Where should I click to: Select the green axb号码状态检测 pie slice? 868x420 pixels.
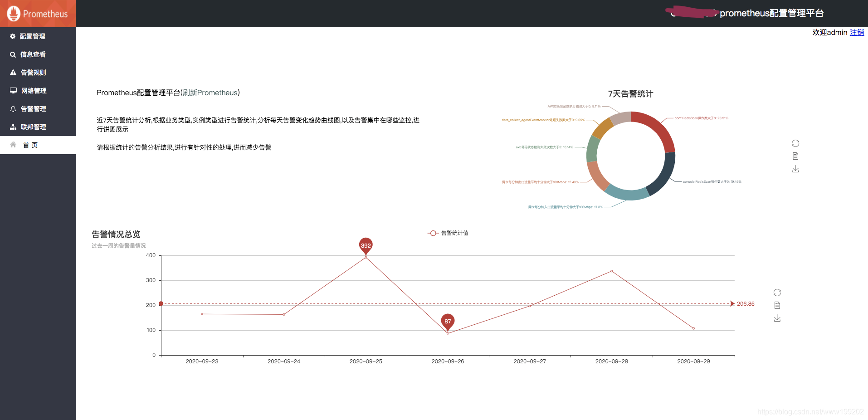tap(592, 149)
